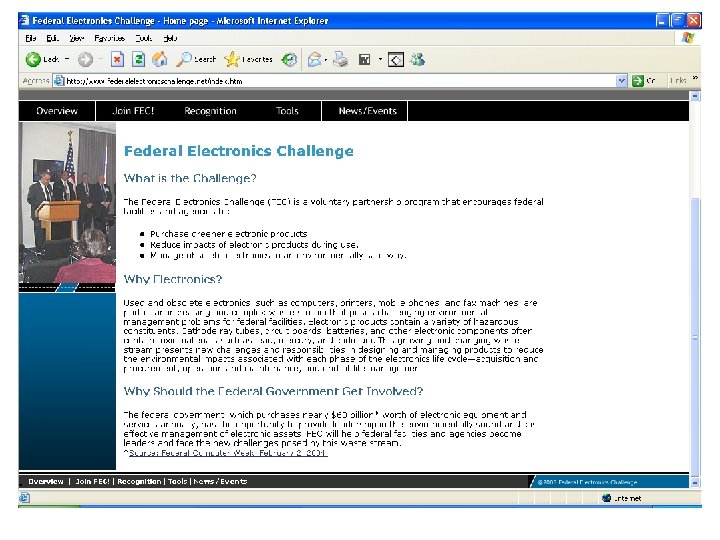Click inside the address URL field
Image resolution: width=720 pixels, height=540 pixels.
pos(340,81)
